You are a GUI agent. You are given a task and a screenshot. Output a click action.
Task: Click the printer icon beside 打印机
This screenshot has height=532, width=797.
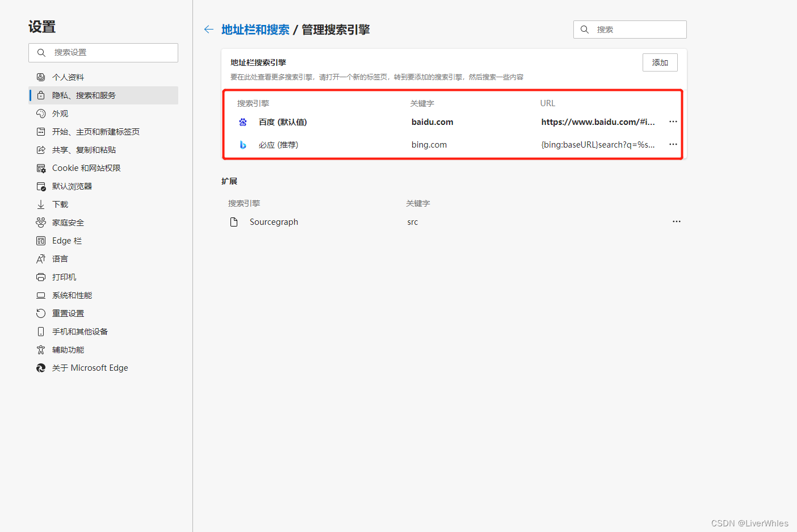(41, 277)
